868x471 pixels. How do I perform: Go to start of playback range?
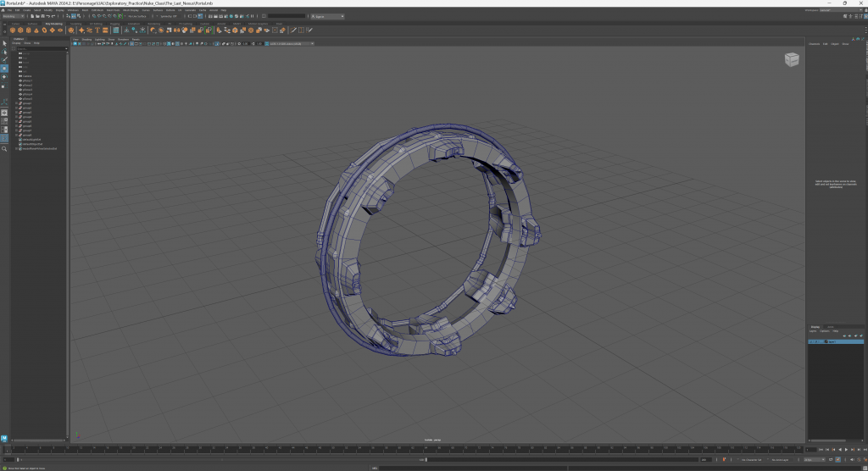821,450
